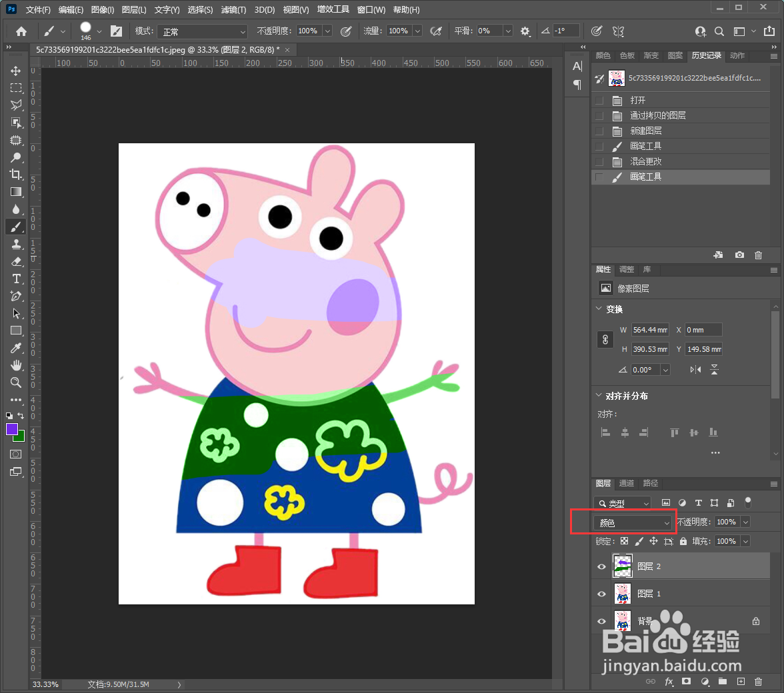Open the 模式 blend mode dropdown in options bar
784x693 pixels.
click(202, 31)
